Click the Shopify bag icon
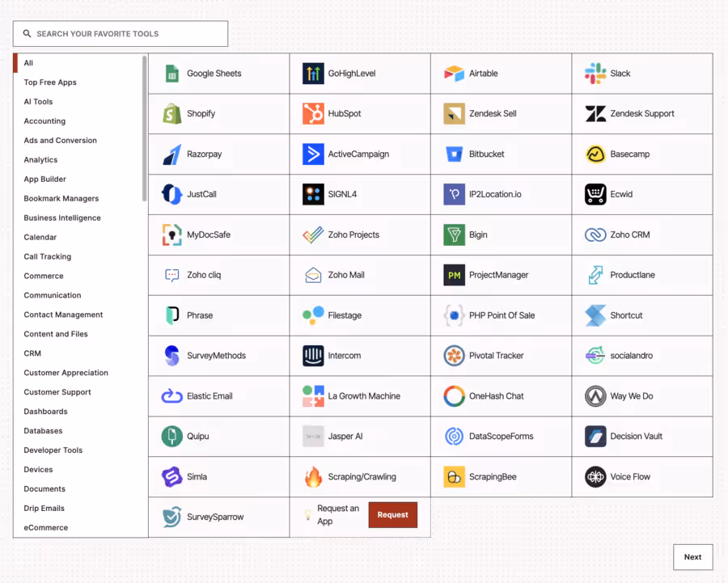This screenshot has height=583, width=728. tap(172, 114)
